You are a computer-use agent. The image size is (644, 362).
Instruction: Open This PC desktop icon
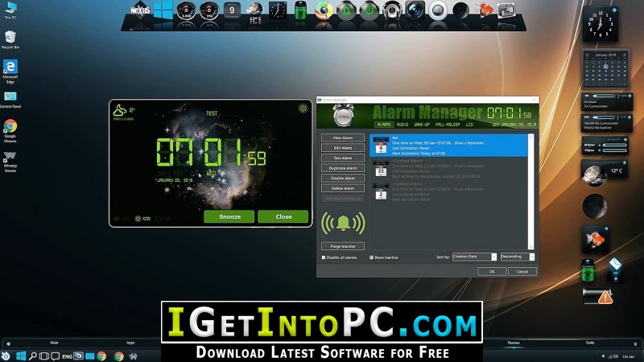10,10
